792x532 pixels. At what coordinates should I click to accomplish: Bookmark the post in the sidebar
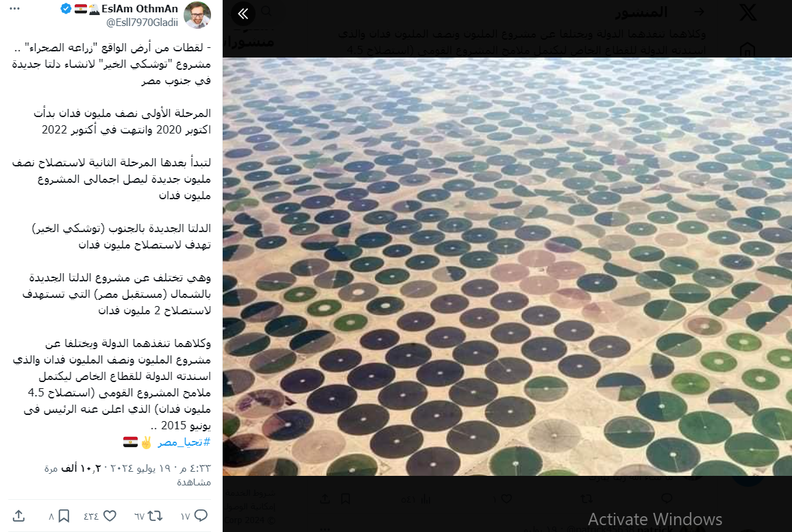click(x=64, y=516)
